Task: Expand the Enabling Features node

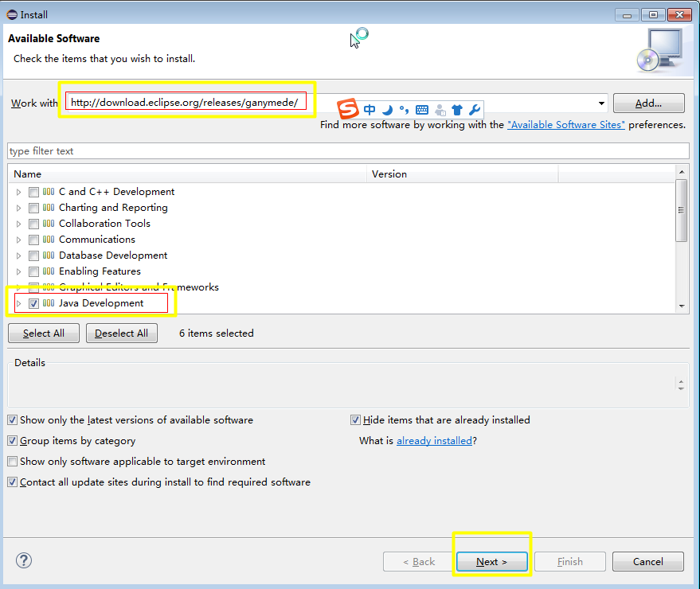Action: point(18,271)
